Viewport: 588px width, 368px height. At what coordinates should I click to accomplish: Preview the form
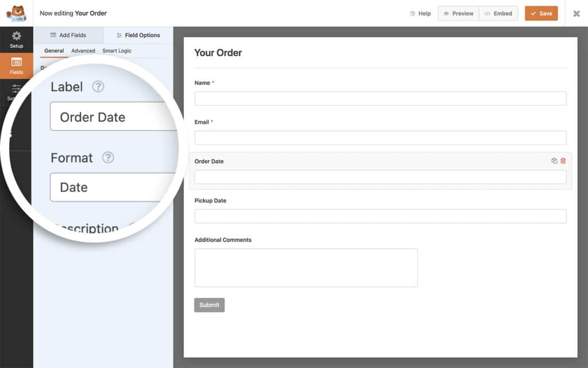pyautogui.click(x=458, y=13)
